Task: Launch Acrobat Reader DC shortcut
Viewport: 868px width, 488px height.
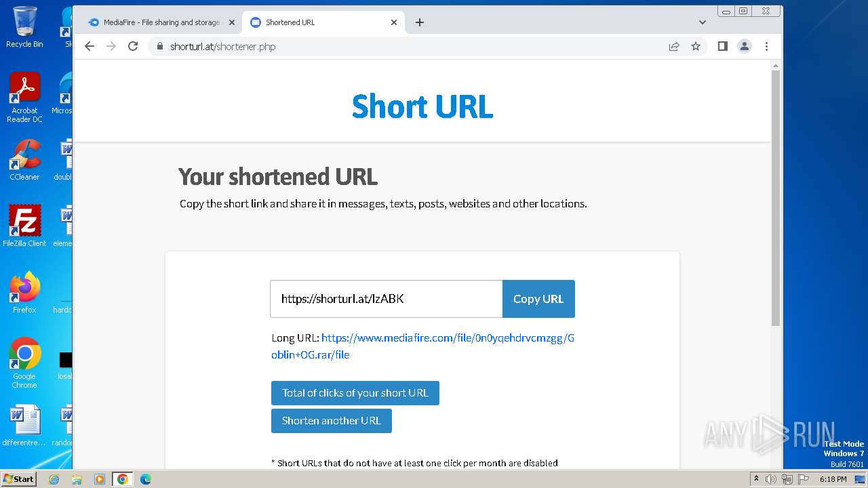Action: click(24, 98)
